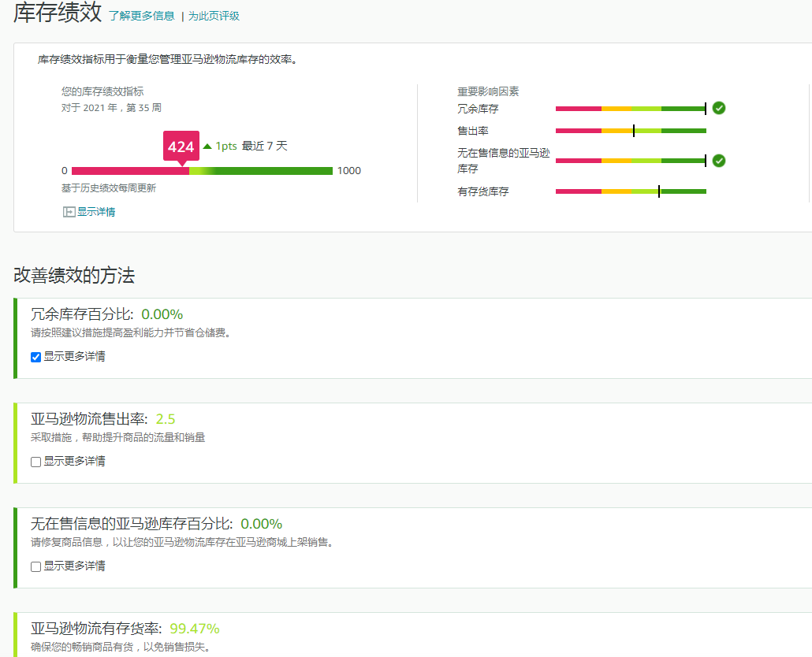Click the expand icon beside 显示详情
This screenshot has height=657, width=812.
tap(69, 212)
